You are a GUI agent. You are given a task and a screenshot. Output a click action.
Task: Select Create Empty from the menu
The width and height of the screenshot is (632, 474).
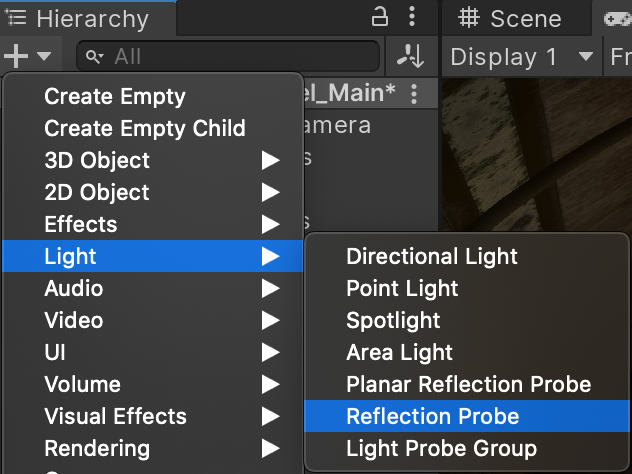coord(115,96)
